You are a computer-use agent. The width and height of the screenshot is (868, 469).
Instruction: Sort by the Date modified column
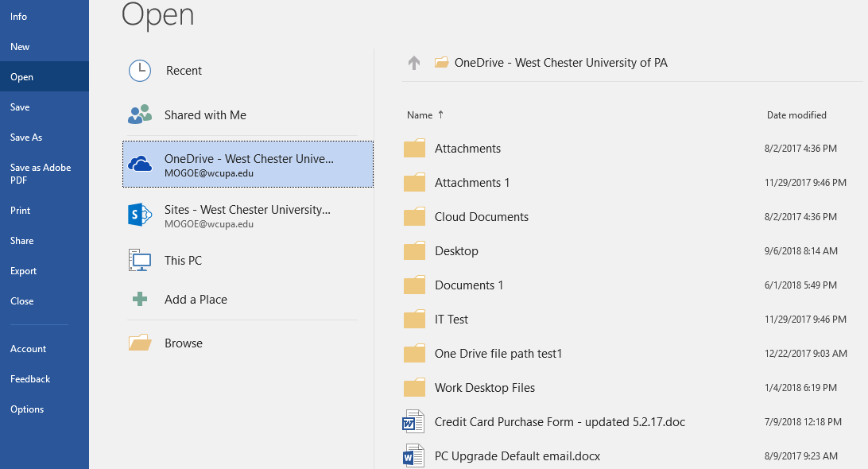click(x=796, y=115)
